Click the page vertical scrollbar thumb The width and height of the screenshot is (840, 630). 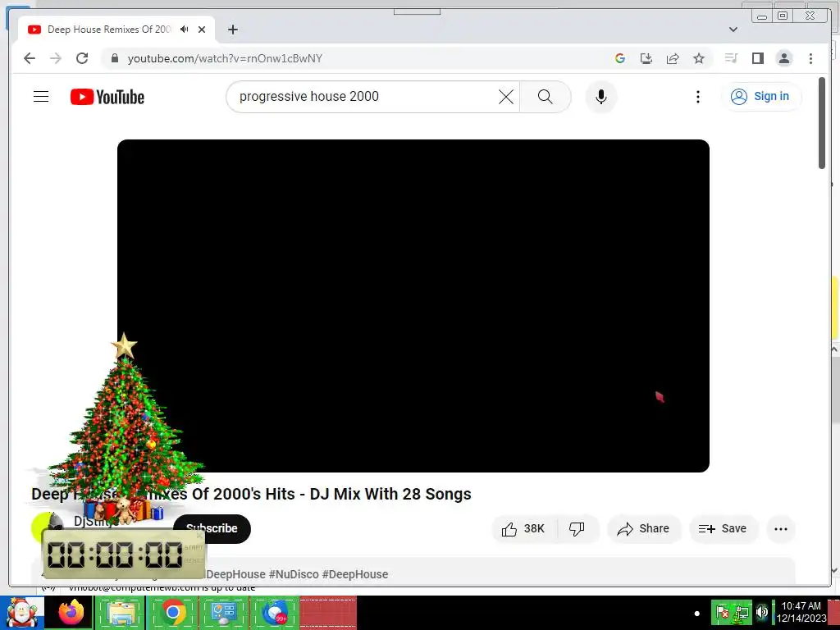click(x=822, y=123)
